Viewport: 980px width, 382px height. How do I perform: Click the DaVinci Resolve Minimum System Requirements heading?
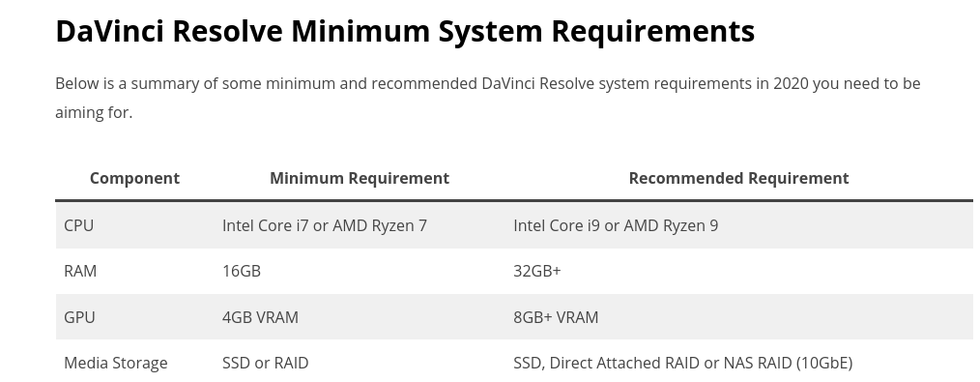(405, 31)
